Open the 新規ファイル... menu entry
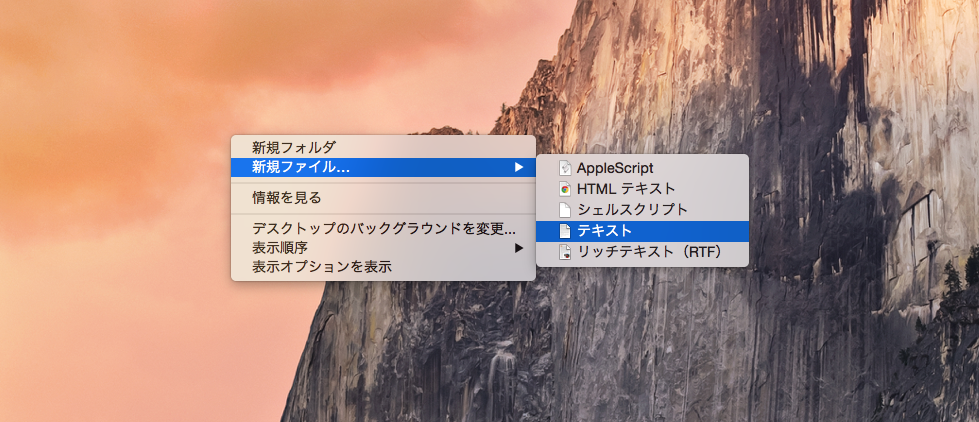 (383, 167)
